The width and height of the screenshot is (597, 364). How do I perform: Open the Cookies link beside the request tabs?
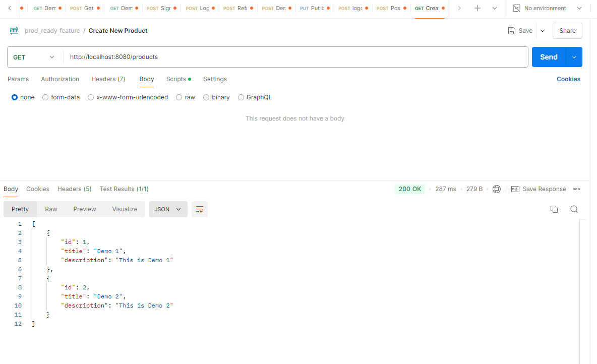click(568, 79)
